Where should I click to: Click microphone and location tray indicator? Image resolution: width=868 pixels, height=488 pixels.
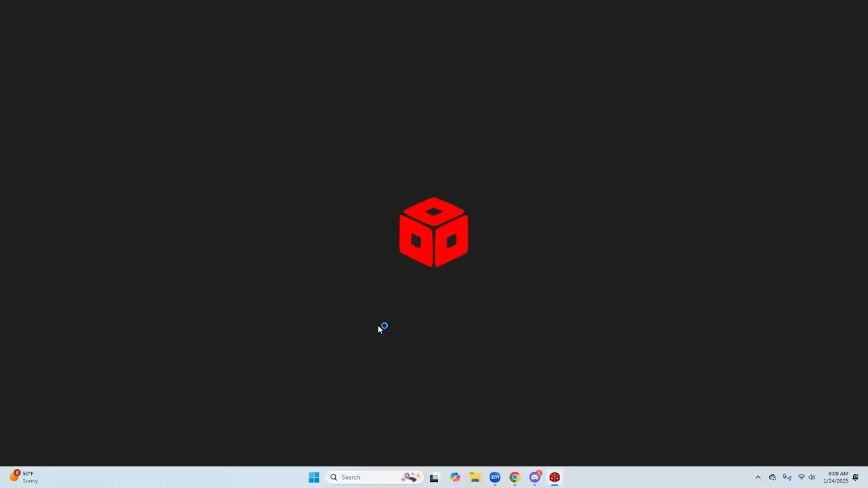coord(787,477)
